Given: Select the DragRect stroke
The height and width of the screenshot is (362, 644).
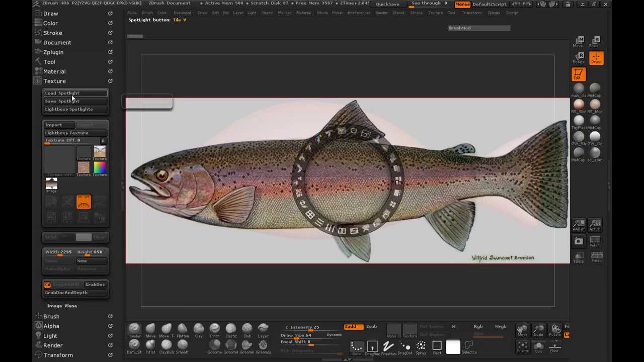Looking at the screenshot, I should [372, 347].
